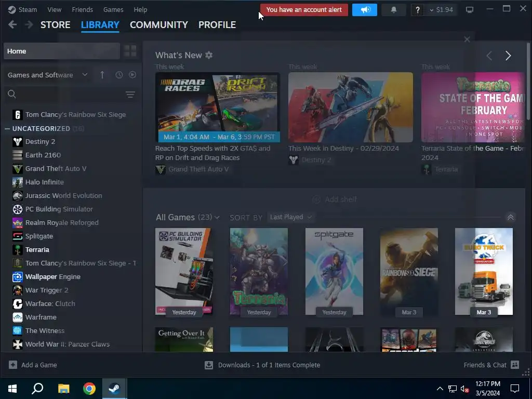Switch library to grid collections view
This screenshot has height=399, width=532.
(130, 51)
